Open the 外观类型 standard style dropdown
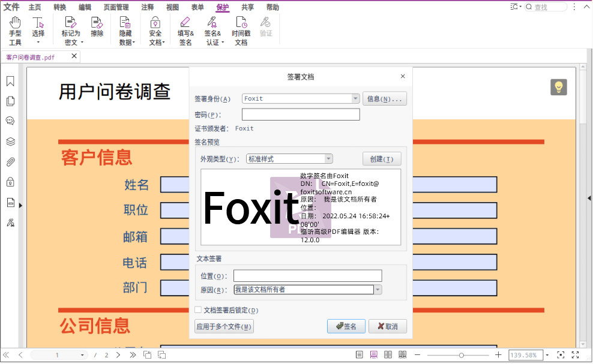This screenshot has height=364, width=593. [x=328, y=158]
